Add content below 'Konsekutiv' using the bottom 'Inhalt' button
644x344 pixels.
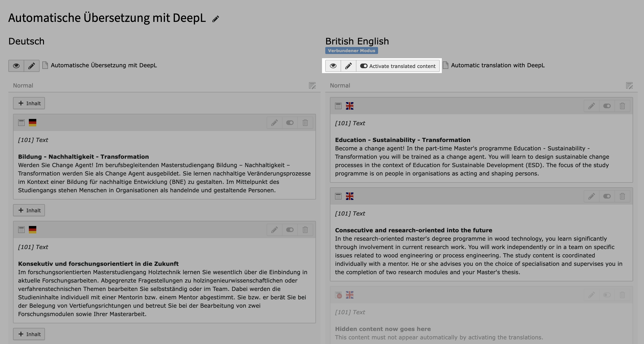29,334
